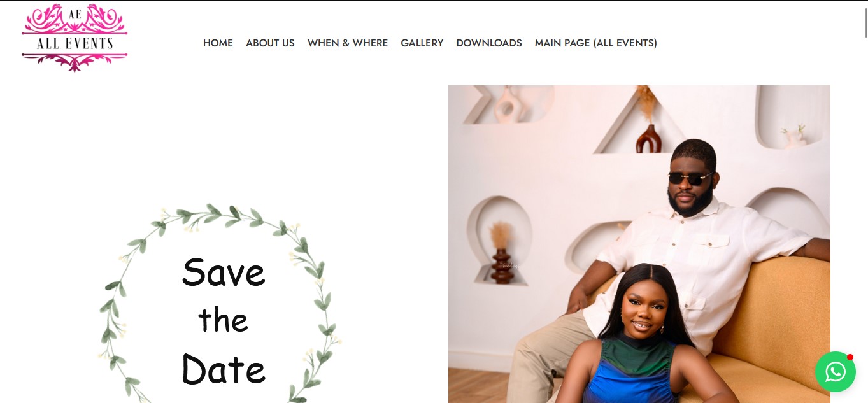Click the dried-flower vase in round niche

tap(501, 254)
